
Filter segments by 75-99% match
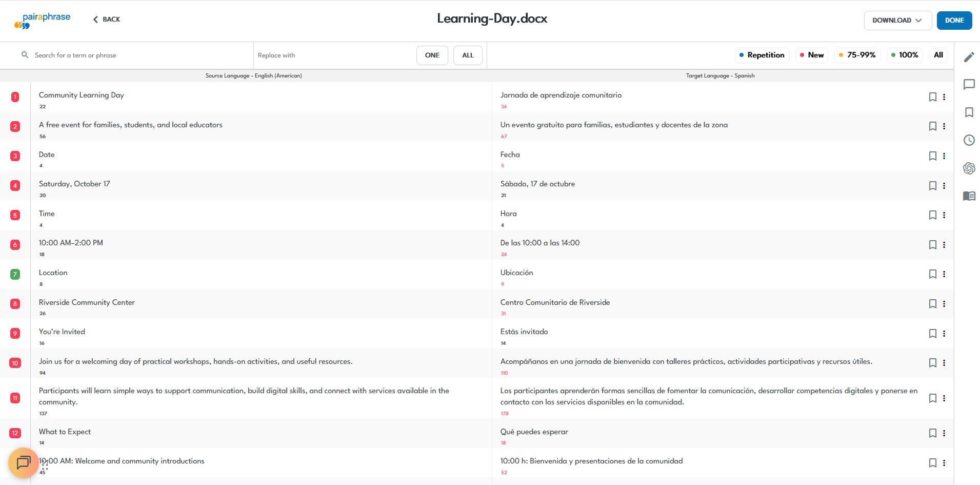(x=857, y=55)
